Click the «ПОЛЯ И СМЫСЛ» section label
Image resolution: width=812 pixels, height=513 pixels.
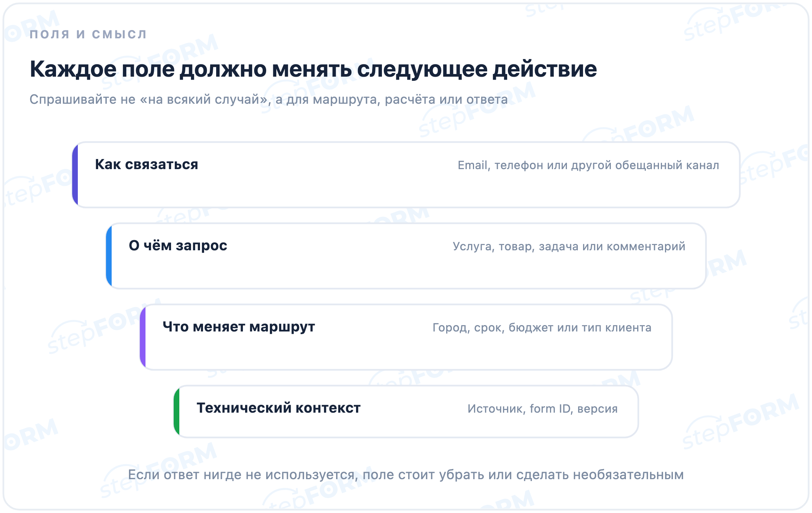[88, 34]
